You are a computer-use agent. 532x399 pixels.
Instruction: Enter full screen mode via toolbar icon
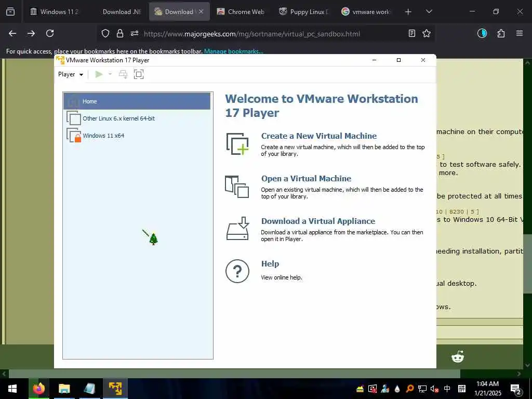138,74
